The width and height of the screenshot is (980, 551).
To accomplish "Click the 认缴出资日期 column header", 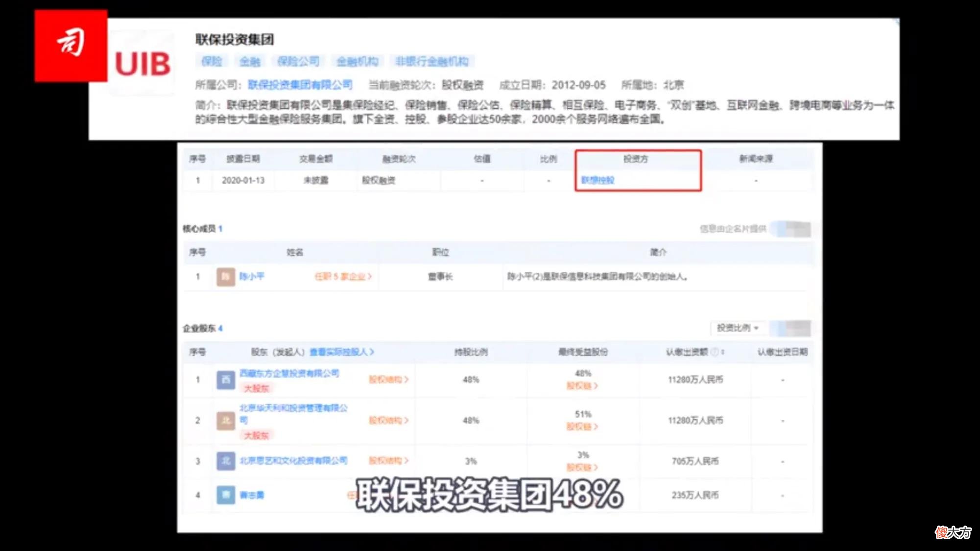I will pos(783,352).
